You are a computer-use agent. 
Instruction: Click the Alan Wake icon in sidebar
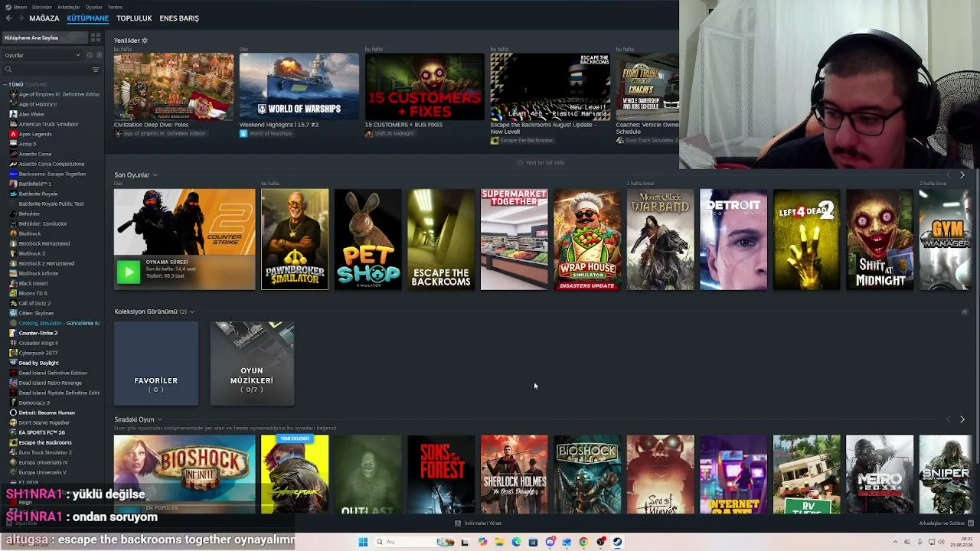[13, 114]
